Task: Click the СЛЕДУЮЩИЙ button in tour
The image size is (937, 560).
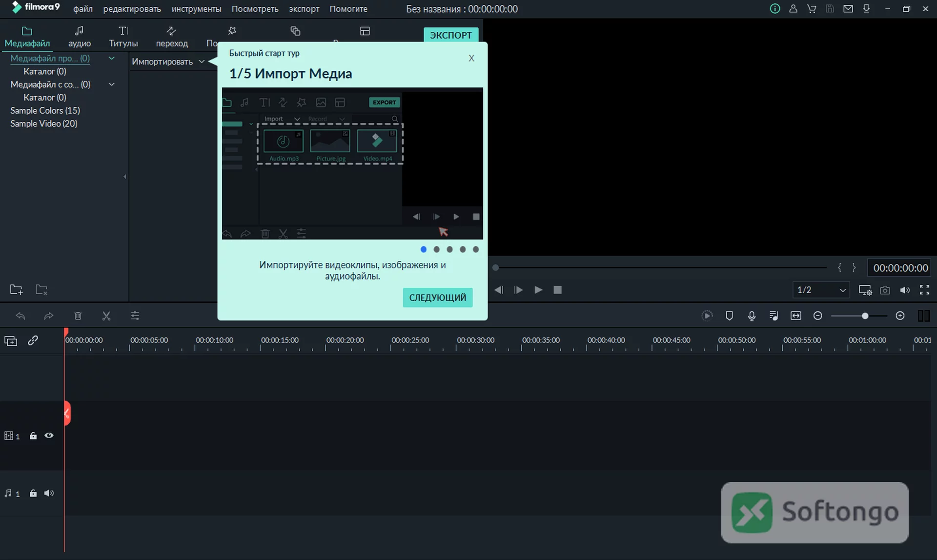Action: (x=437, y=298)
